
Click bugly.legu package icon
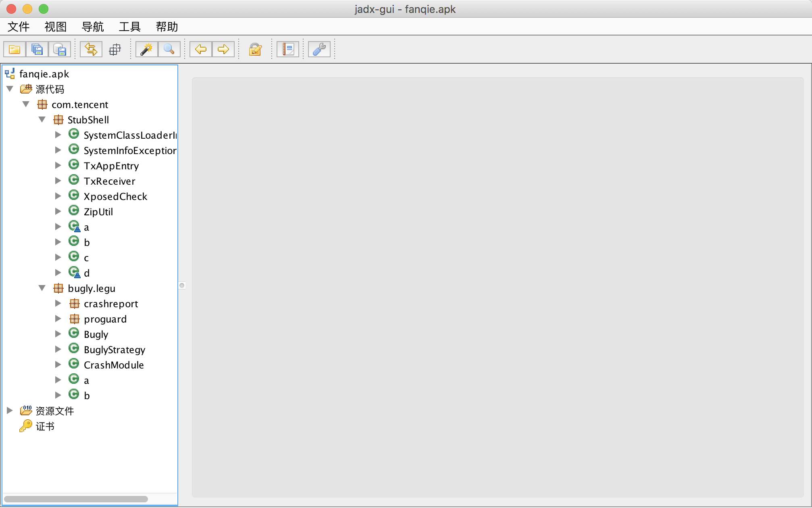tap(58, 288)
